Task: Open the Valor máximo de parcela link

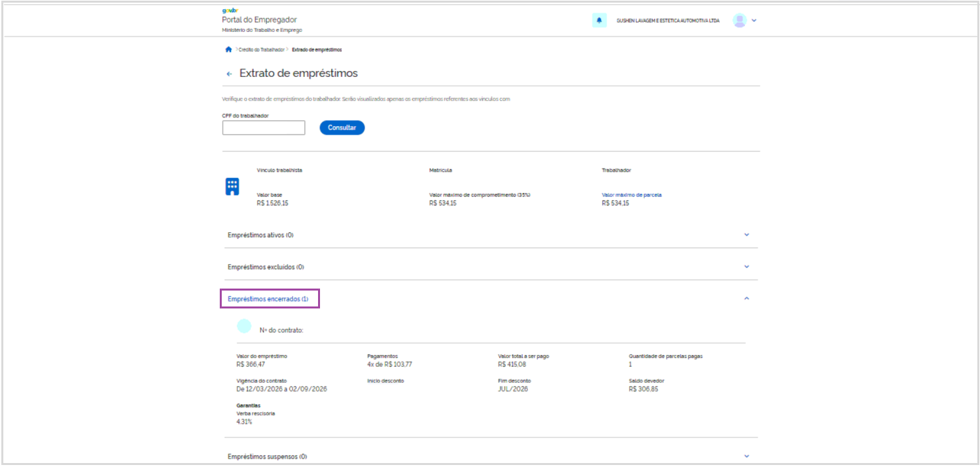Action: 631,195
